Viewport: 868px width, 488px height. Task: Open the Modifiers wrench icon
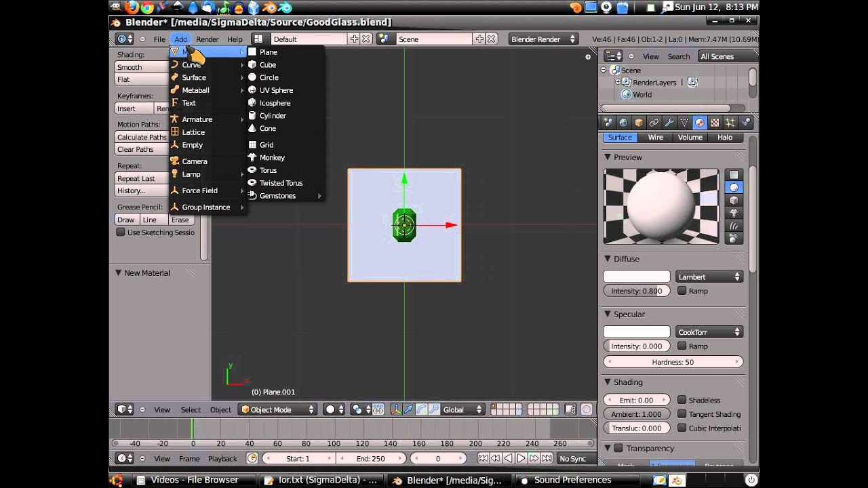point(669,123)
